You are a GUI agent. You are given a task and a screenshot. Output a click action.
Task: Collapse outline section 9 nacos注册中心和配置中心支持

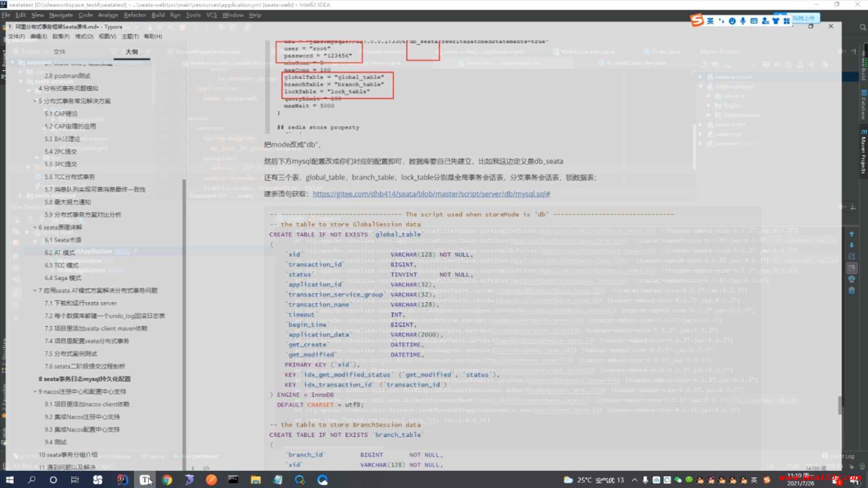tap(35, 391)
